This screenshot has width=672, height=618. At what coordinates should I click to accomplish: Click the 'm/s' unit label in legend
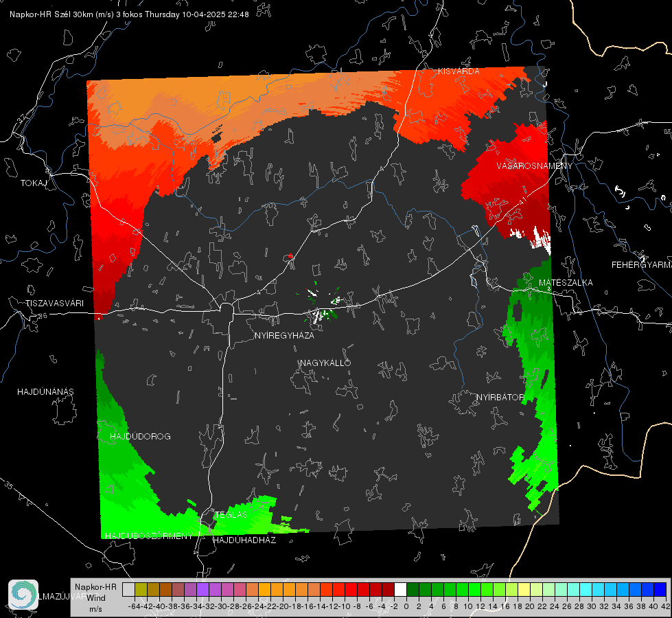coord(95,608)
